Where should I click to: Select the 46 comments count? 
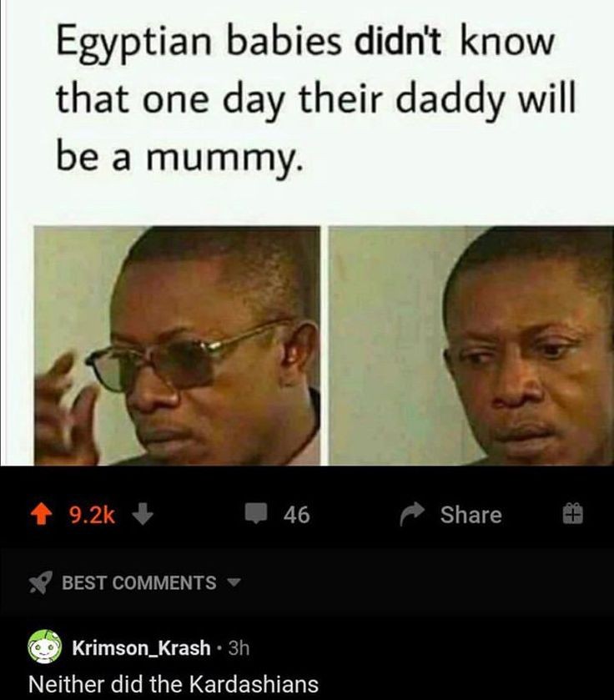tap(297, 514)
